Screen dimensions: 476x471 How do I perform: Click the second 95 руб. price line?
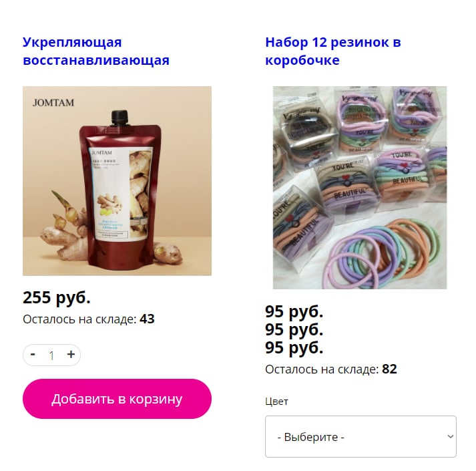294,330
